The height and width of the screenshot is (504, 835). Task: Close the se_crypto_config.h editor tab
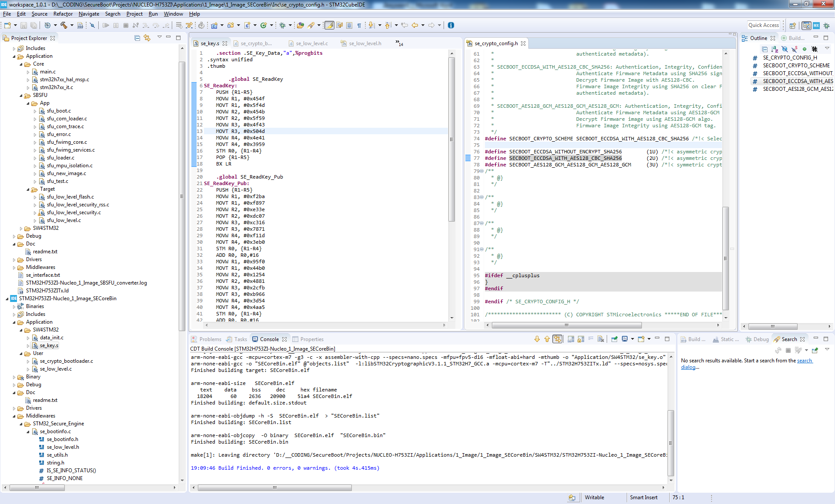pos(523,43)
